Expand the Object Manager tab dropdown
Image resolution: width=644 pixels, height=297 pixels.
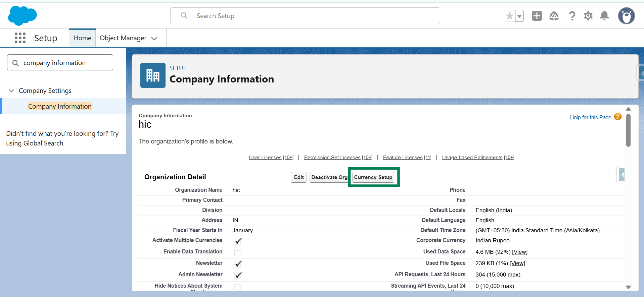[x=154, y=39]
